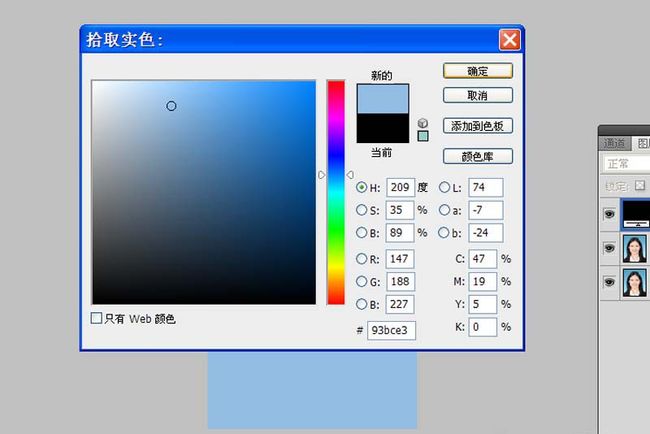Image resolution: width=650 pixels, height=434 pixels.
Task: Click the new light blue color preview
Action: 383,99
